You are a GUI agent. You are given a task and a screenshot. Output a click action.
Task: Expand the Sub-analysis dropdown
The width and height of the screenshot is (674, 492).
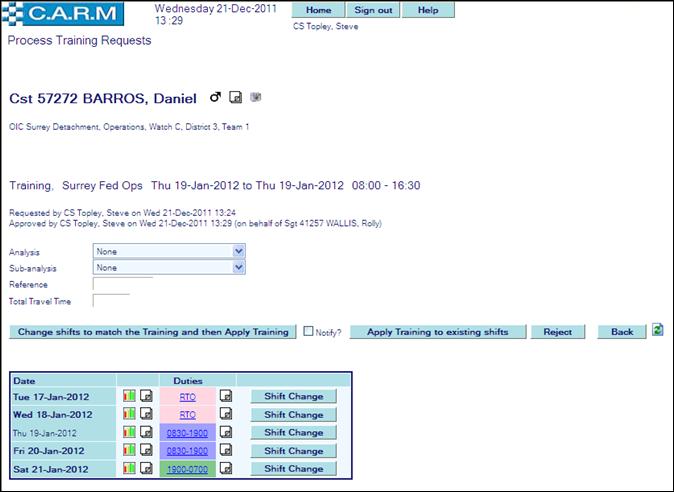click(238, 268)
